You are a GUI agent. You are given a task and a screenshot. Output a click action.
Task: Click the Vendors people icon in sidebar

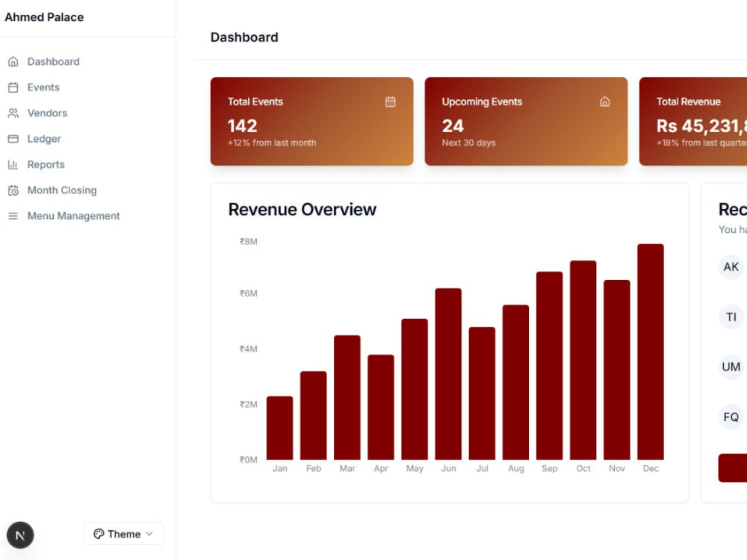[x=13, y=113]
